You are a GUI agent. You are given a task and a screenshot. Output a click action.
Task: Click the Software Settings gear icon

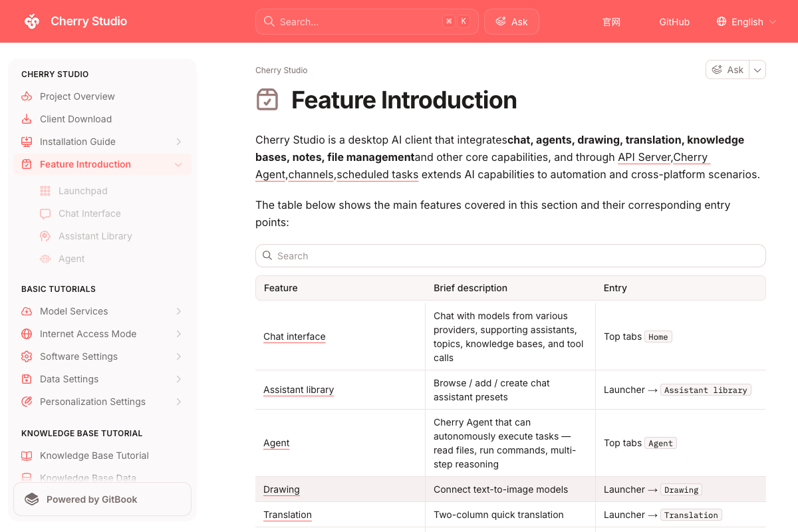(x=27, y=356)
